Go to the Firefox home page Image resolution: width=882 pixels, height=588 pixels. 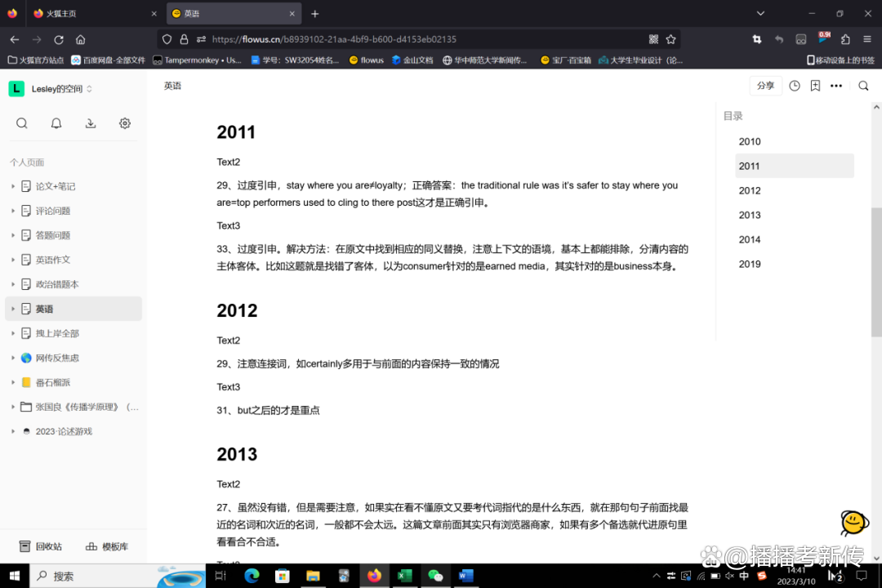point(80,39)
